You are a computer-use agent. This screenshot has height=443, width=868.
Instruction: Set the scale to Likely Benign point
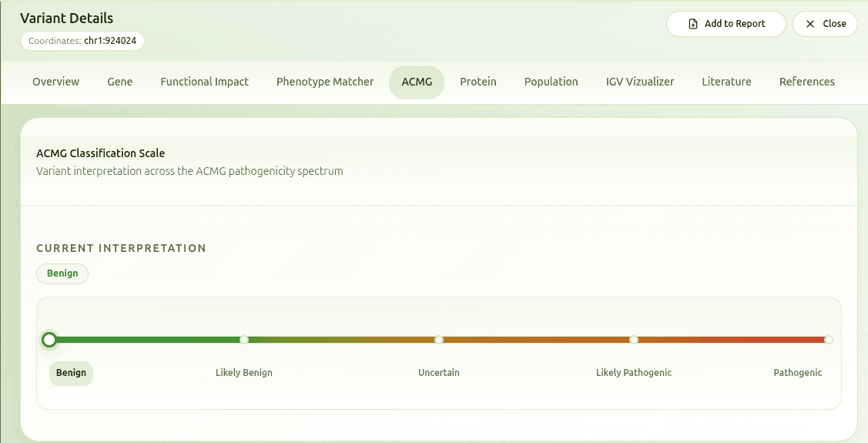[x=244, y=340]
